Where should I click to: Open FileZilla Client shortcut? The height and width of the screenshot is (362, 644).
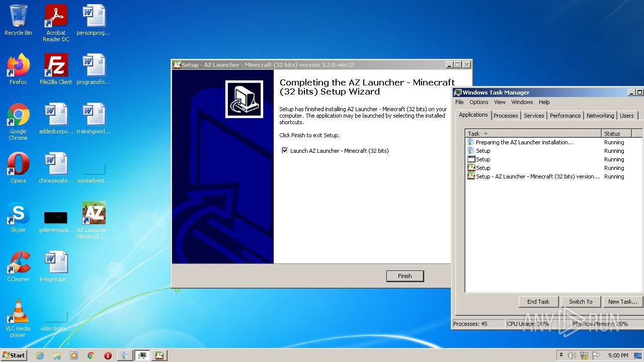click(x=56, y=69)
